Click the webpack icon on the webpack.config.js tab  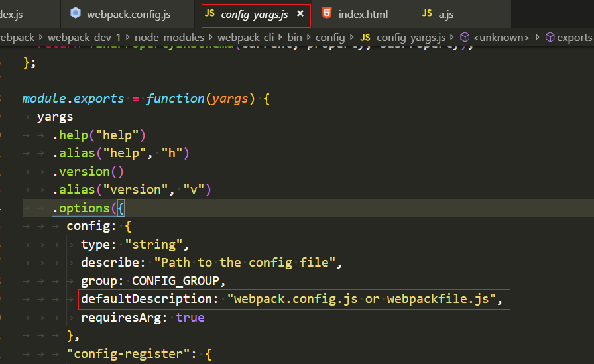76,13
